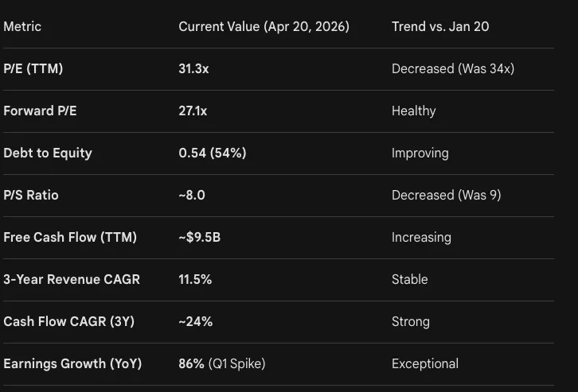Viewport: 578px width, 392px height.
Task: Select the P/S Ratio row label
Action: [x=31, y=196]
